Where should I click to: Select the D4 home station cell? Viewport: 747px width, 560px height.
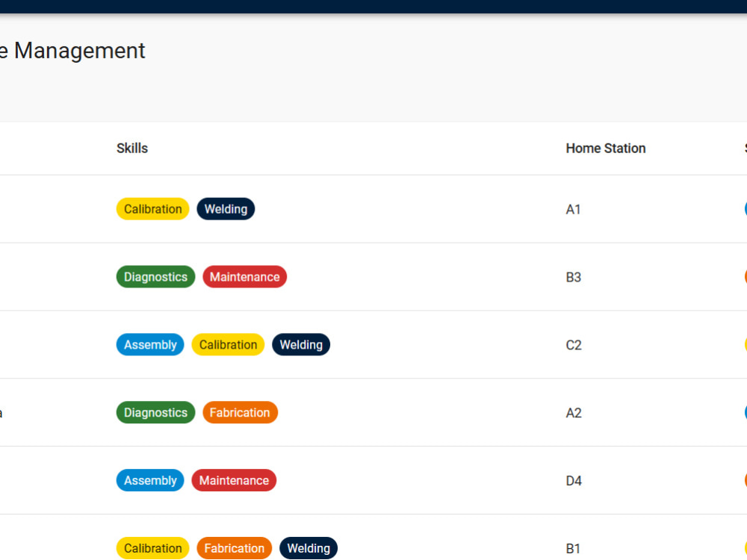click(x=574, y=481)
